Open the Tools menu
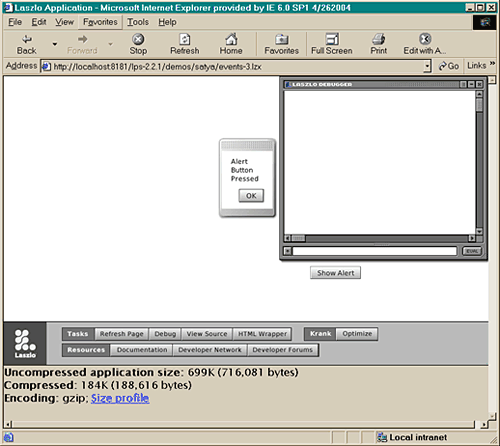500x446 pixels. (138, 22)
